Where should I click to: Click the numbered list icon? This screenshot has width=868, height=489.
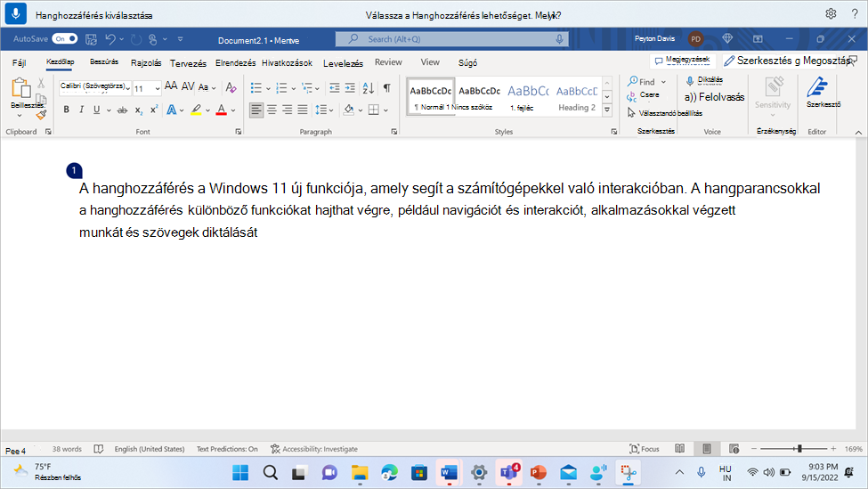click(x=281, y=88)
